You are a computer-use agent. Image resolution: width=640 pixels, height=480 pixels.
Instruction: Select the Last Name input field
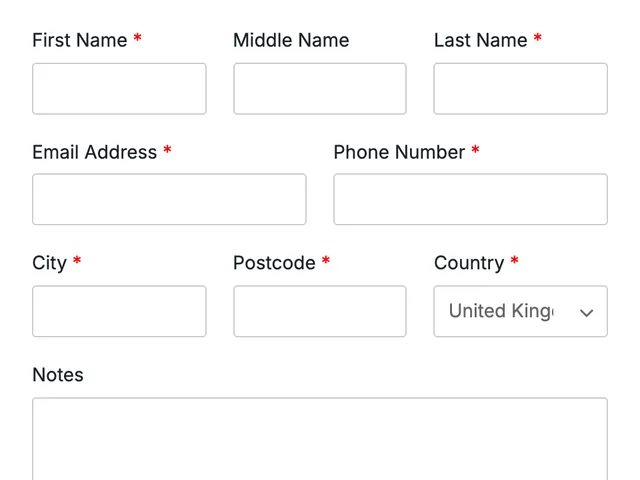tap(520, 89)
